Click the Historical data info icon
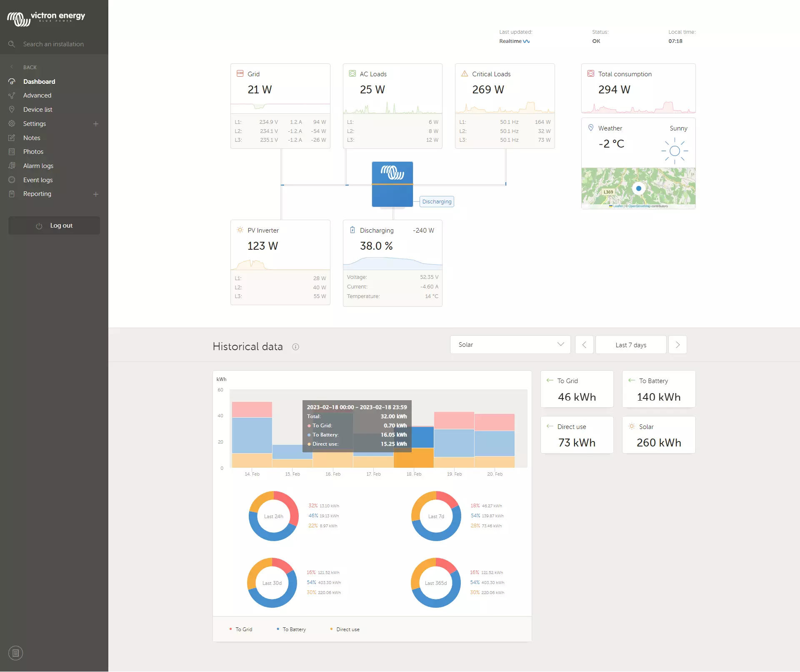This screenshot has height=672, width=800. 295,347
